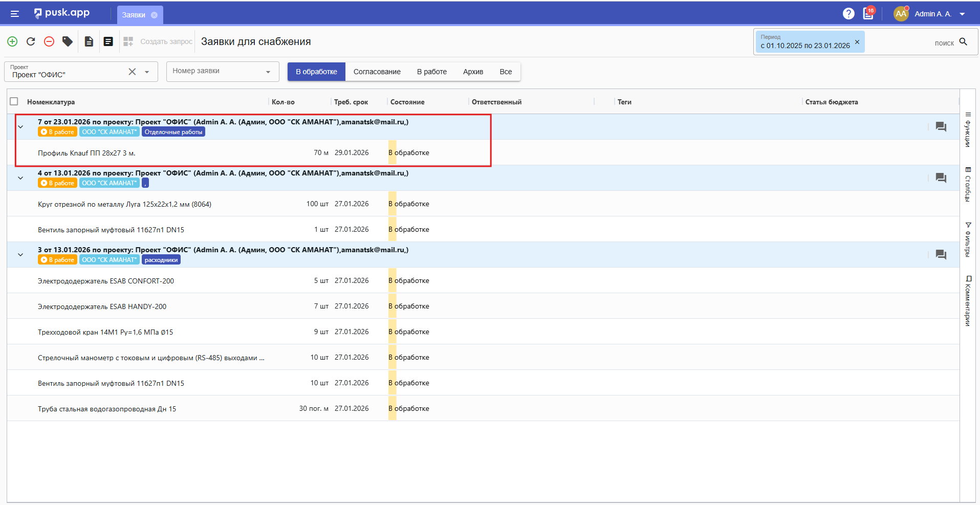The width and height of the screenshot is (980, 505).
Task: Collapse request 3 from 13.01.2026
Action: coord(20,255)
